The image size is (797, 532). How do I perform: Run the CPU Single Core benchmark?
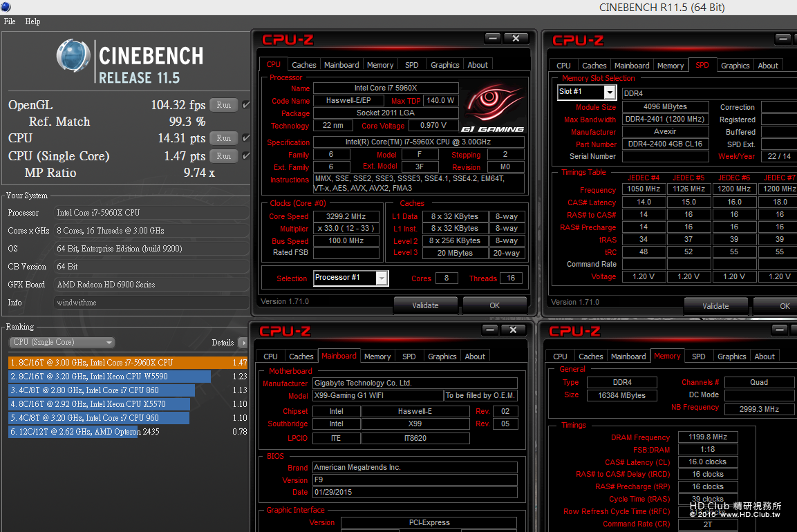click(x=224, y=156)
